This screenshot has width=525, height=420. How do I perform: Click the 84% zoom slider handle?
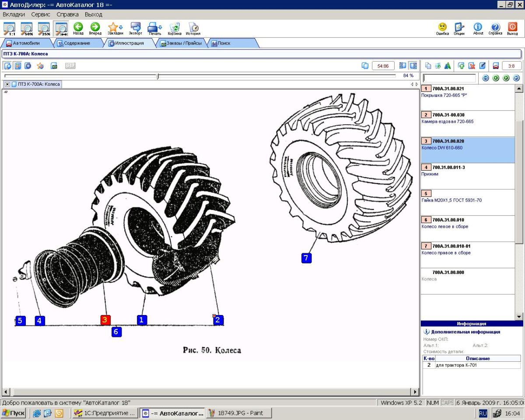pyautogui.click(x=158, y=76)
